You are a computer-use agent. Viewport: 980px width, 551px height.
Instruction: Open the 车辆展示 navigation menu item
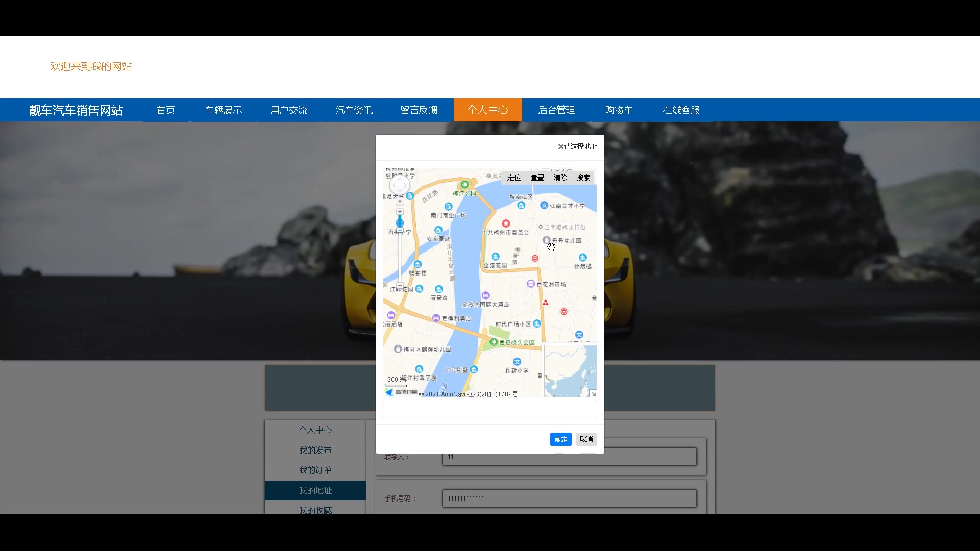point(224,110)
